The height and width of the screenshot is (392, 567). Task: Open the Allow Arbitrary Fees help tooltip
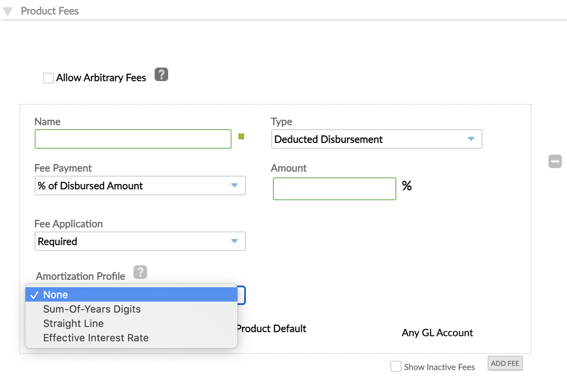(161, 74)
